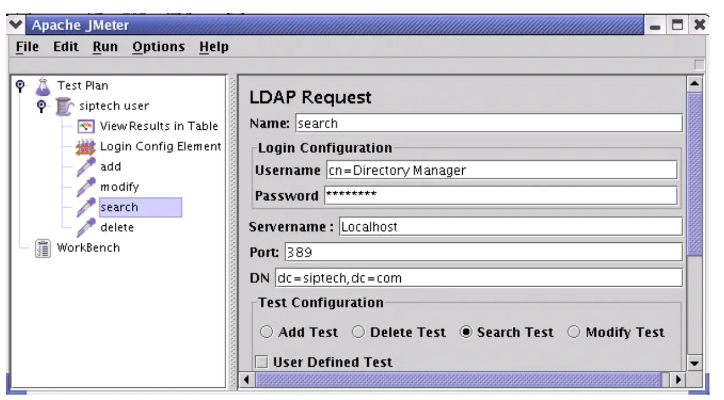Image resolution: width=724 pixels, height=400 pixels.
Task: Minimize the Apache JMeter window
Action: pyautogui.click(x=655, y=25)
